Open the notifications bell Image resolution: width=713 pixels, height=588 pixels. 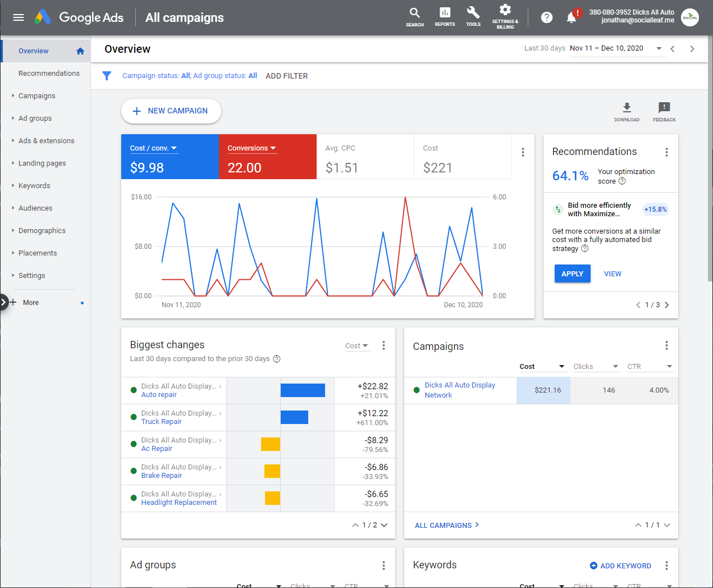[x=572, y=17]
